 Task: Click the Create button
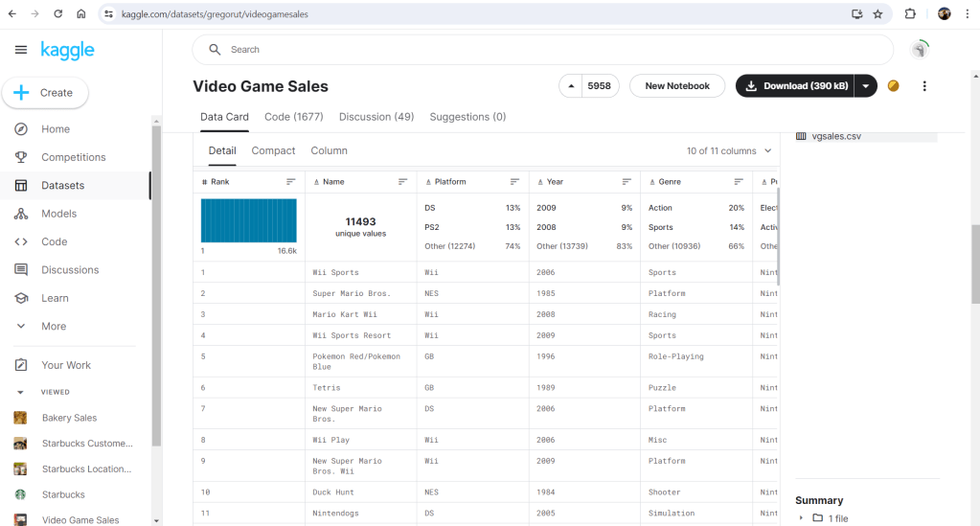click(45, 93)
